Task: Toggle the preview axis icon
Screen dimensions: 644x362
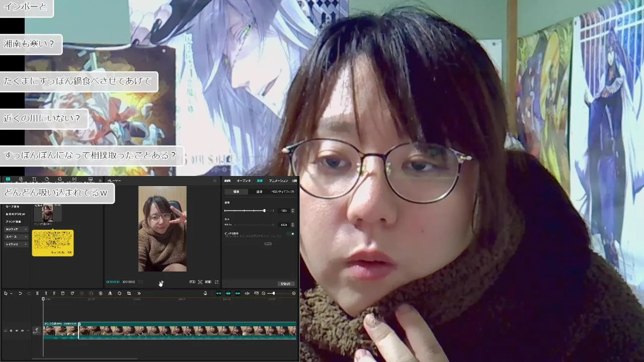Action: tap(247, 293)
